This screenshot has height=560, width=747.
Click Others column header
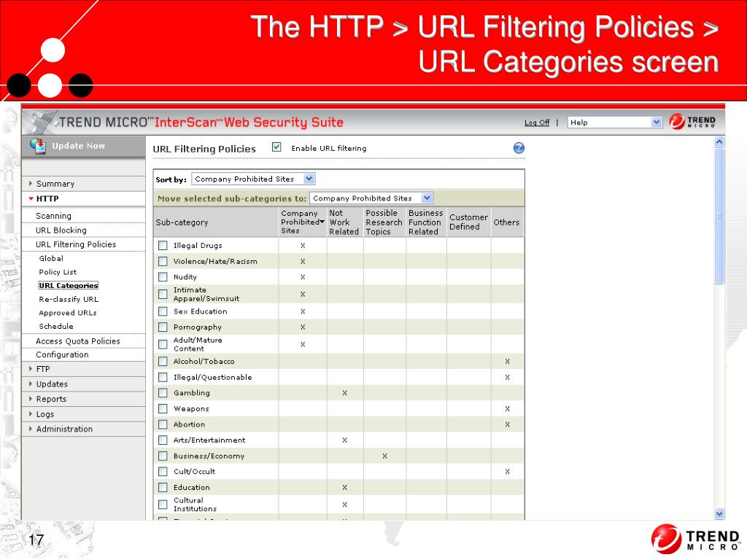[506, 222]
